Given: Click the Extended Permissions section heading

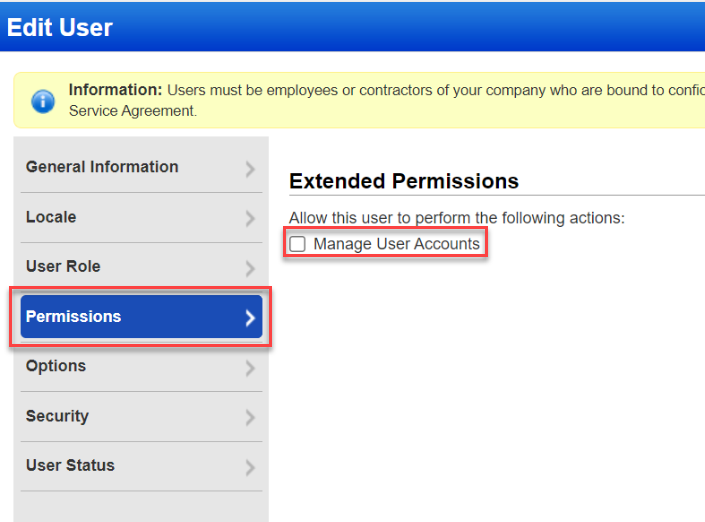Looking at the screenshot, I should (404, 181).
